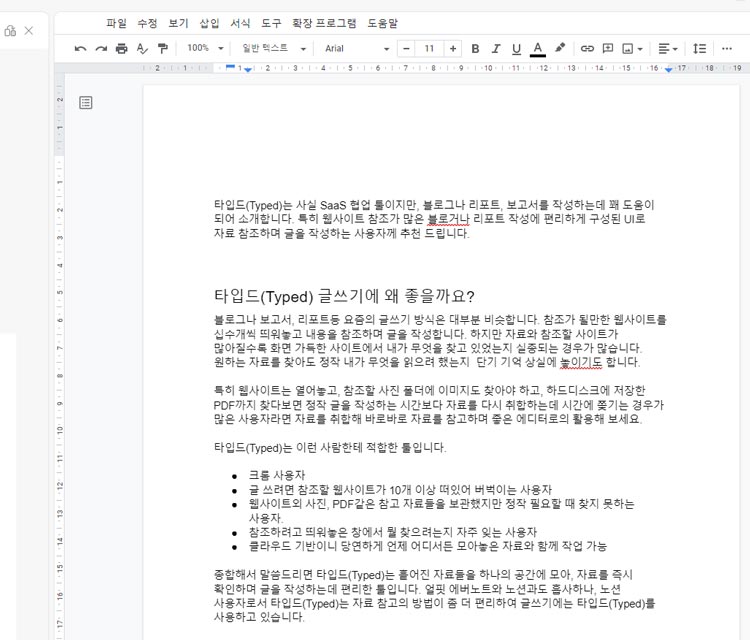Click bullet starting 글 쓰려면 참조할 웹사이트가
This screenshot has width=750, height=640.
pos(400,489)
